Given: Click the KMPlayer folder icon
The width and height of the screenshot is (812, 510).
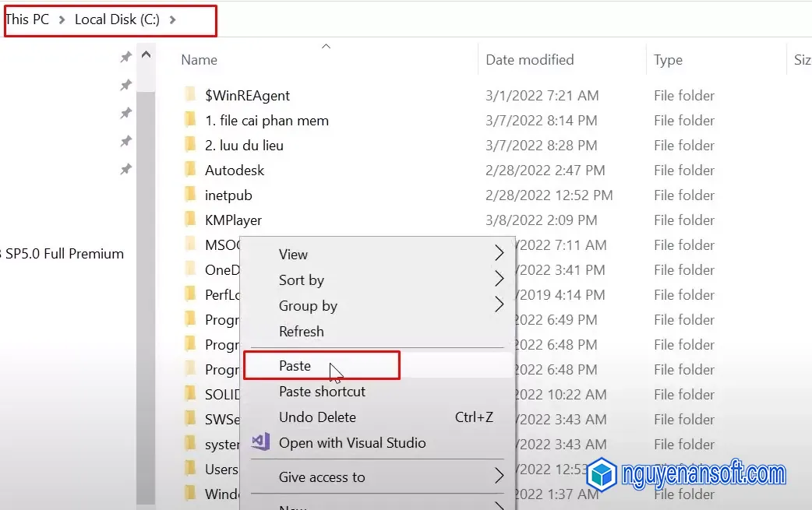Looking at the screenshot, I should (x=190, y=220).
